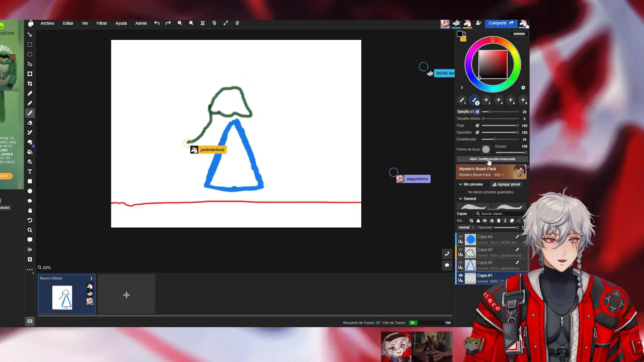Screen dimensions: 644x362
Task: Adjust the Dureza slider
Action: coord(511,152)
